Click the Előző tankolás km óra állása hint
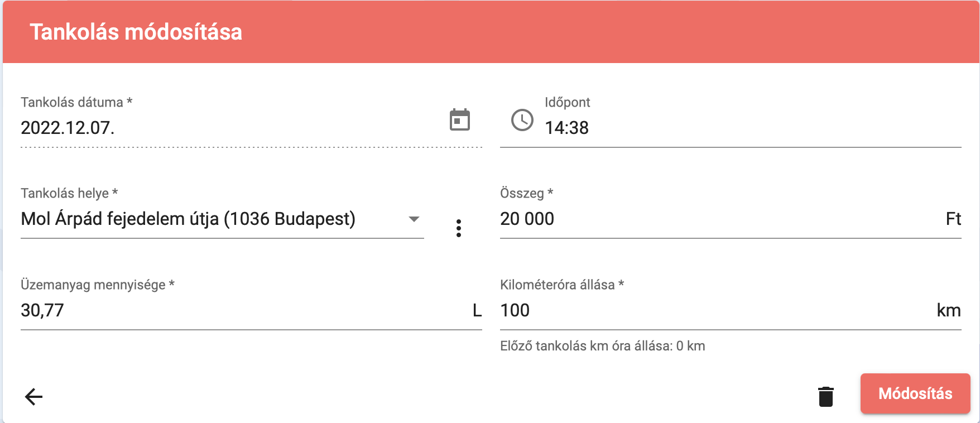Screen dimensions: 980x423 pyautogui.click(x=603, y=346)
